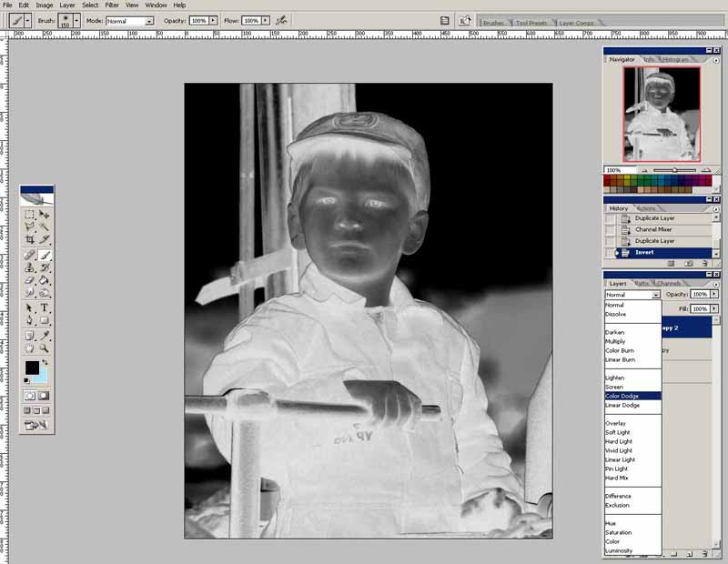The image size is (728, 564).
Task: Enable the airbrush option in options bar
Action: [282, 19]
